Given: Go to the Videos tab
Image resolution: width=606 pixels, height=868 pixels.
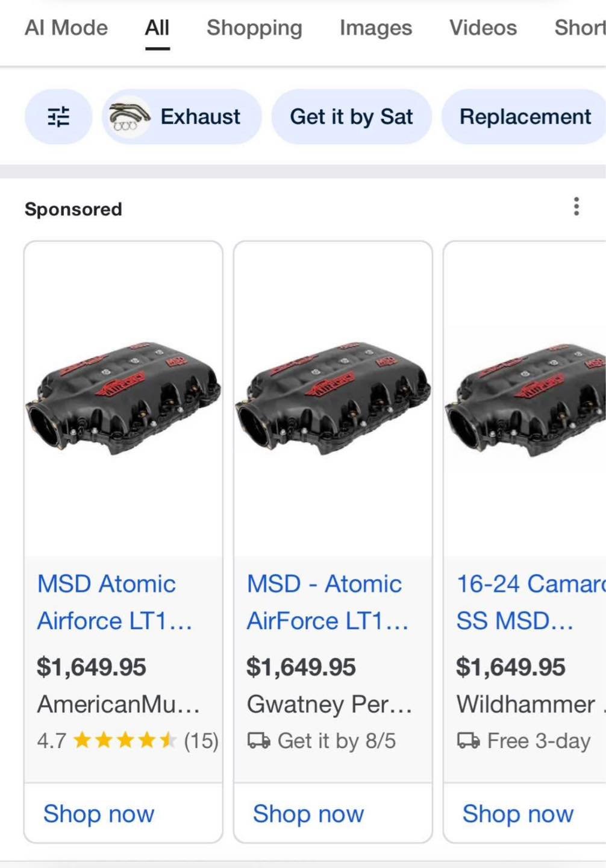Looking at the screenshot, I should coord(483,28).
